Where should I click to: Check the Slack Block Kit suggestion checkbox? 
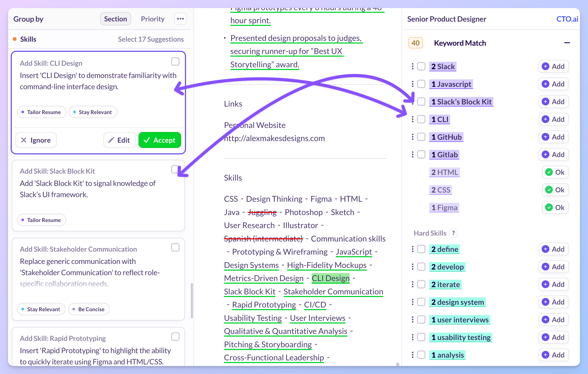click(175, 169)
